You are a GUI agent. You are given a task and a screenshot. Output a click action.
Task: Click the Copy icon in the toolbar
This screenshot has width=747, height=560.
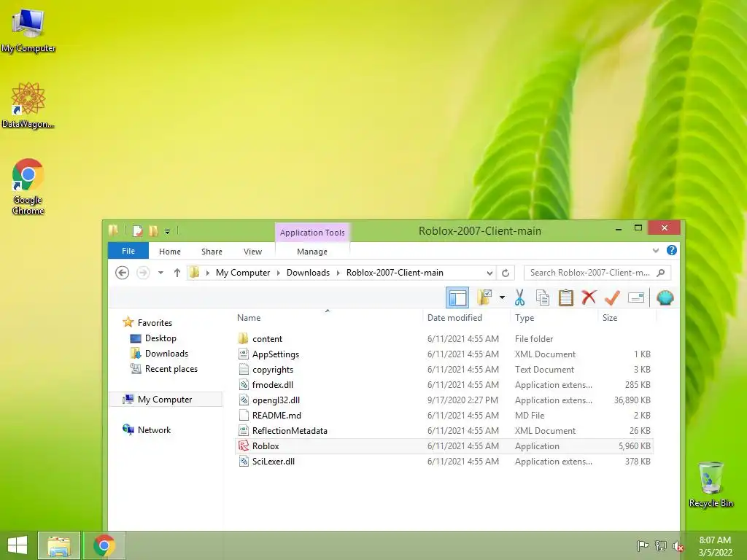tap(543, 297)
